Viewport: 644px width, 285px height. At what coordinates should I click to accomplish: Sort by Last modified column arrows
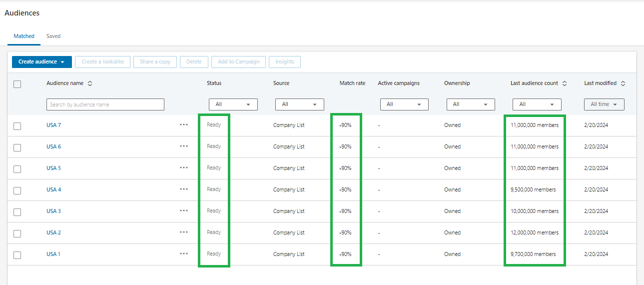[x=623, y=83]
